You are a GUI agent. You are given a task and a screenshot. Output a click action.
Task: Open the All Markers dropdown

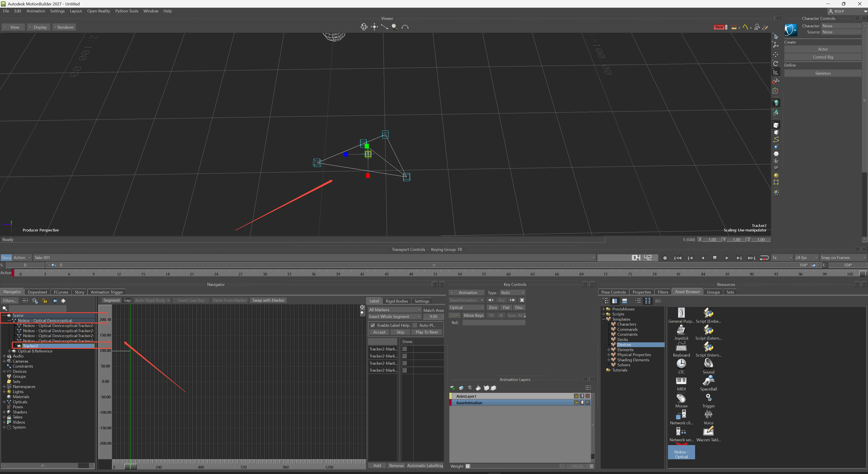(x=395, y=310)
